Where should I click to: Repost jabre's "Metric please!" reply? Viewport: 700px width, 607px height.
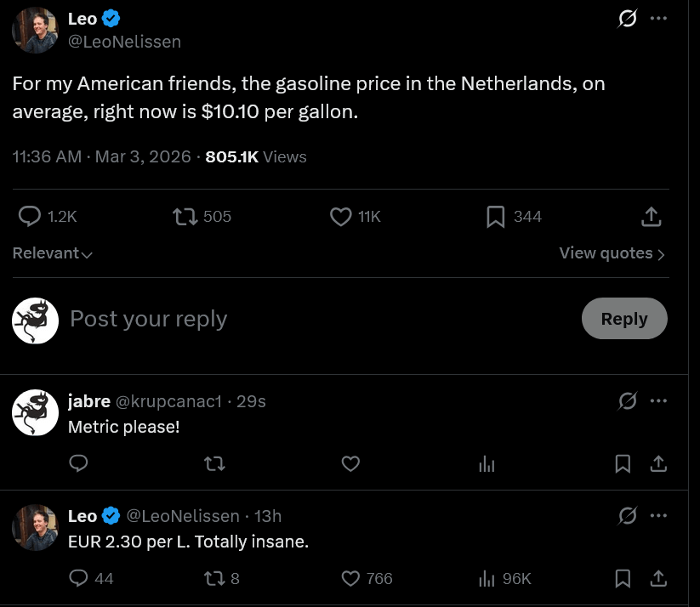[x=215, y=463]
